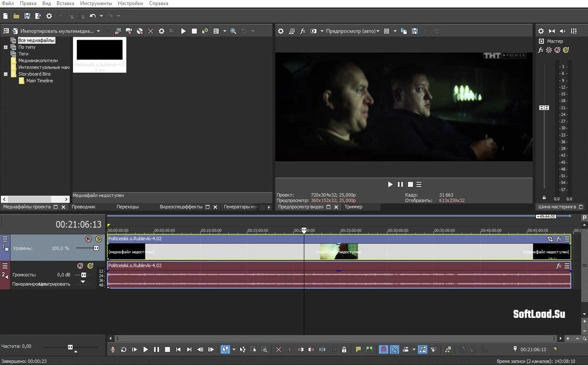
Task: Save the project with the floppy disk icon
Action: pyautogui.click(x=27, y=16)
